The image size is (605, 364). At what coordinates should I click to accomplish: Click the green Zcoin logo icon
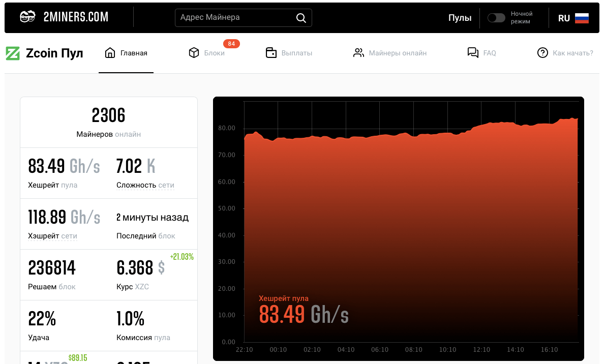(13, 53)
